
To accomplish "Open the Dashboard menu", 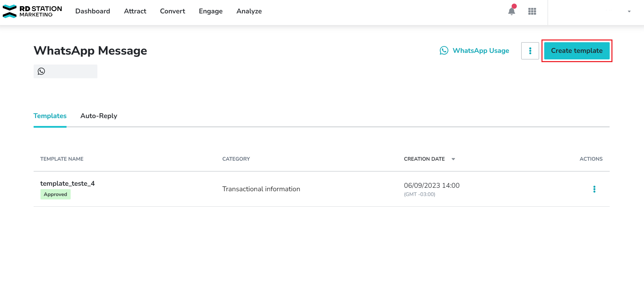I will (93, 11).
